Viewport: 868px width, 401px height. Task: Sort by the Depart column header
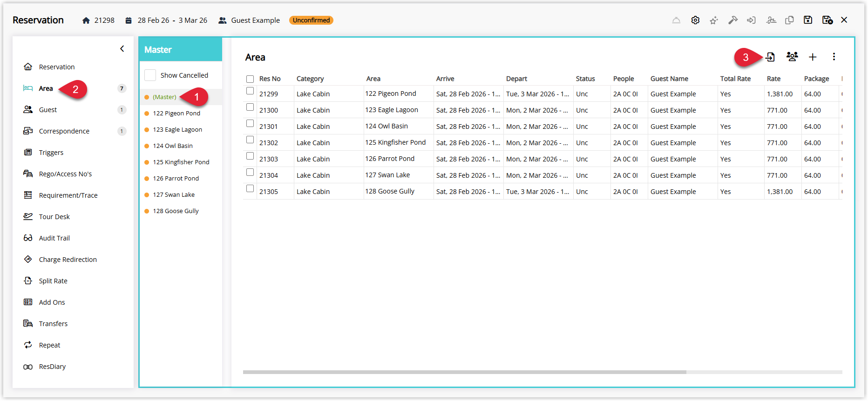coord(516,79)
